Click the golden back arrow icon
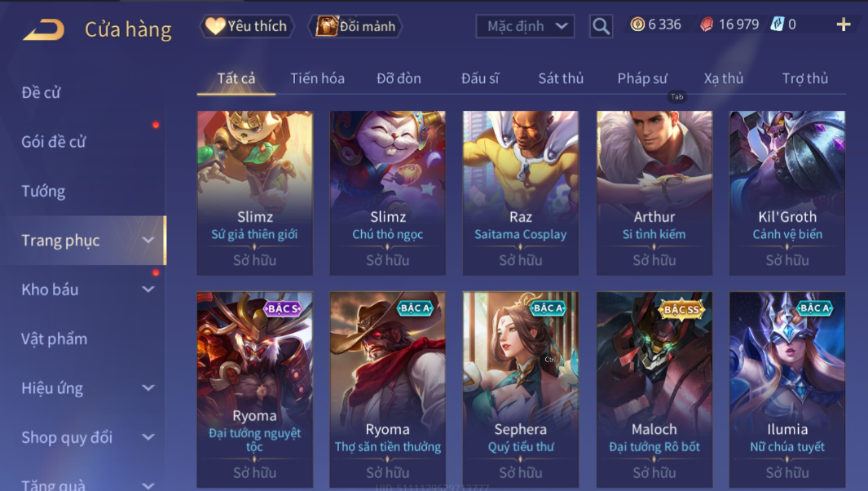Screen dimensions: 868x491 click(x=44, y=29)
